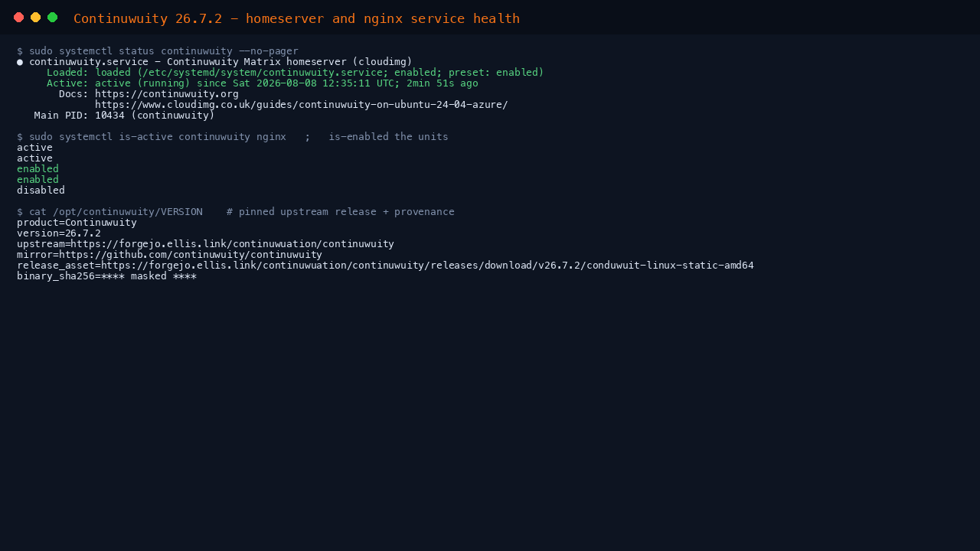The width and height of the screenshot is (980, 551).
Task: Click the second 'active' output line
Action: coord(34,158)
